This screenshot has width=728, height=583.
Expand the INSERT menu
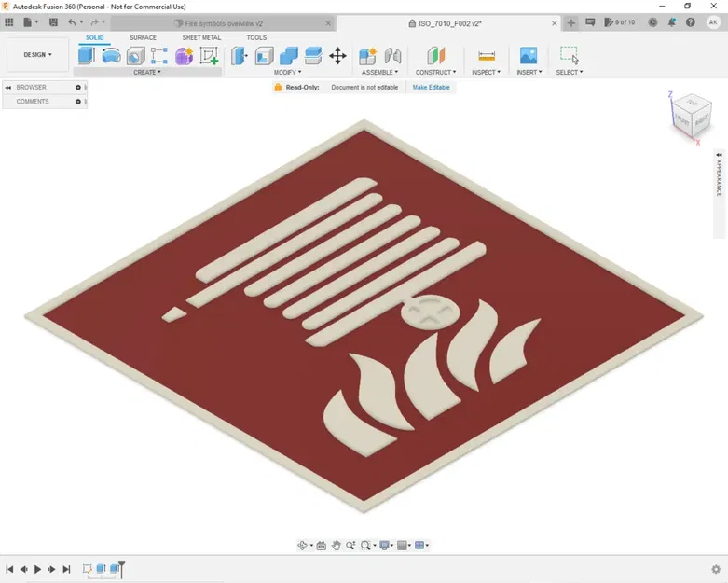529,72
